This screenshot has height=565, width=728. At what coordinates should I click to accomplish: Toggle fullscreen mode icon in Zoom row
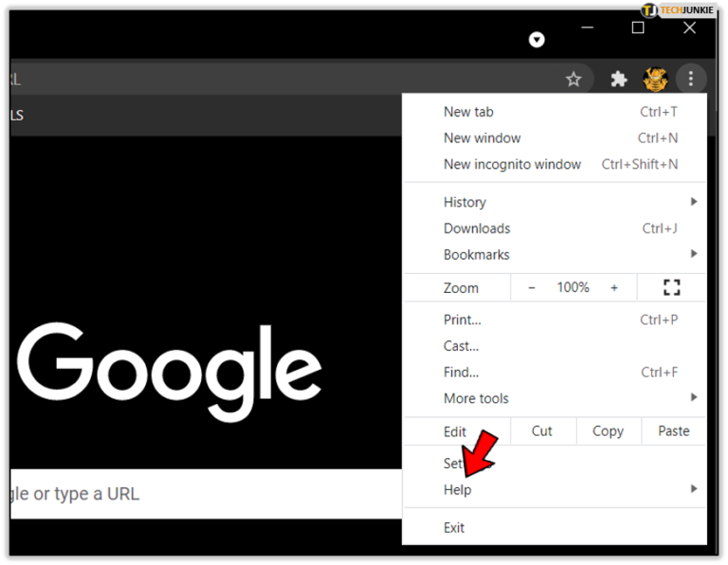point(671,287)
